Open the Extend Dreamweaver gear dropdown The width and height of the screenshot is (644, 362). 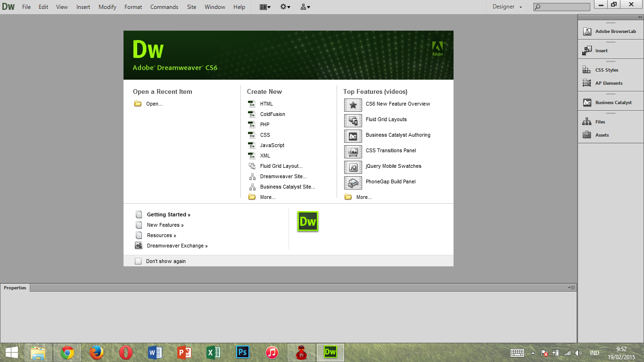tap(285, 7)
